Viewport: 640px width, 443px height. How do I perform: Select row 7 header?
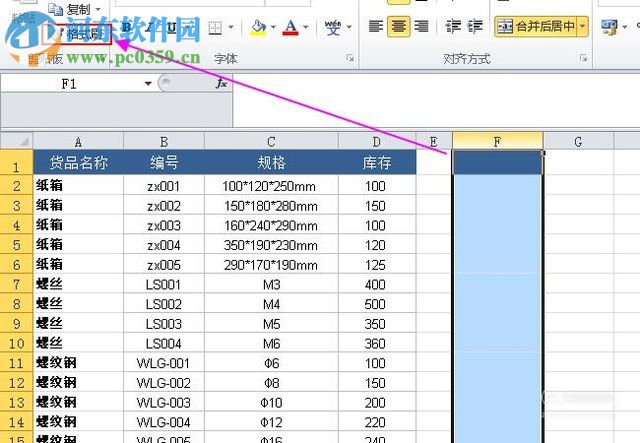click(16, 284)
